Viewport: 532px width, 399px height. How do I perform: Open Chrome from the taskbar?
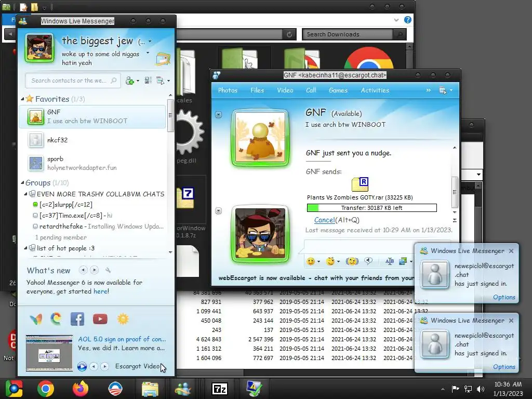46,389
